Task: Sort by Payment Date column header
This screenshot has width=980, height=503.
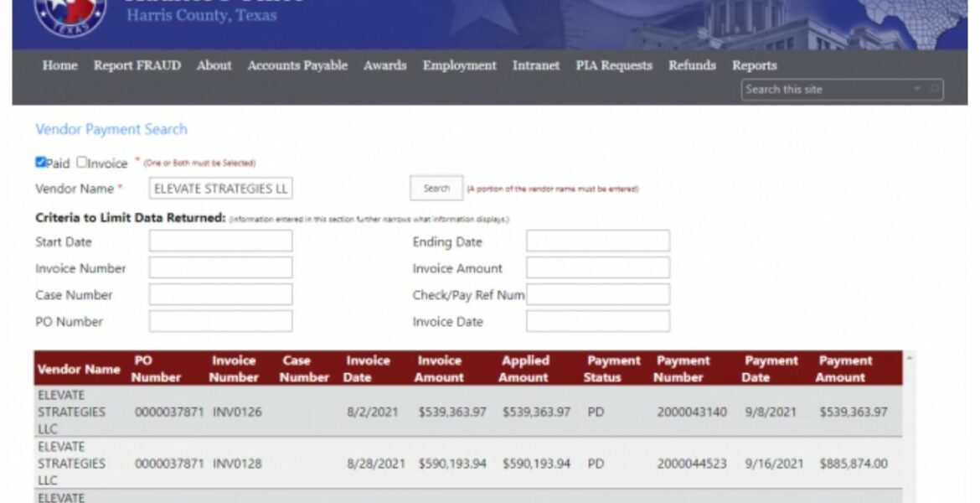Action: pos(771,369)
